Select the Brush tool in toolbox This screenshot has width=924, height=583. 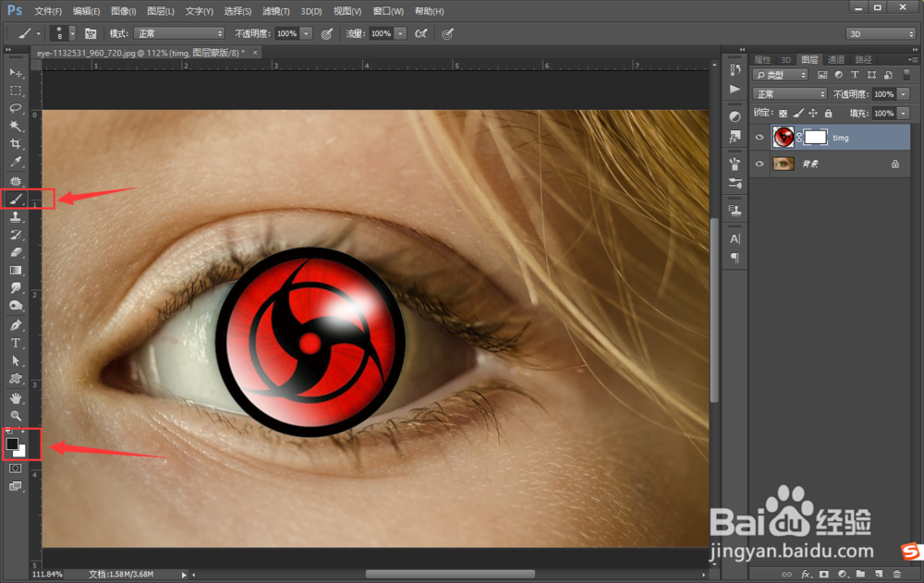tap(16, 200)
